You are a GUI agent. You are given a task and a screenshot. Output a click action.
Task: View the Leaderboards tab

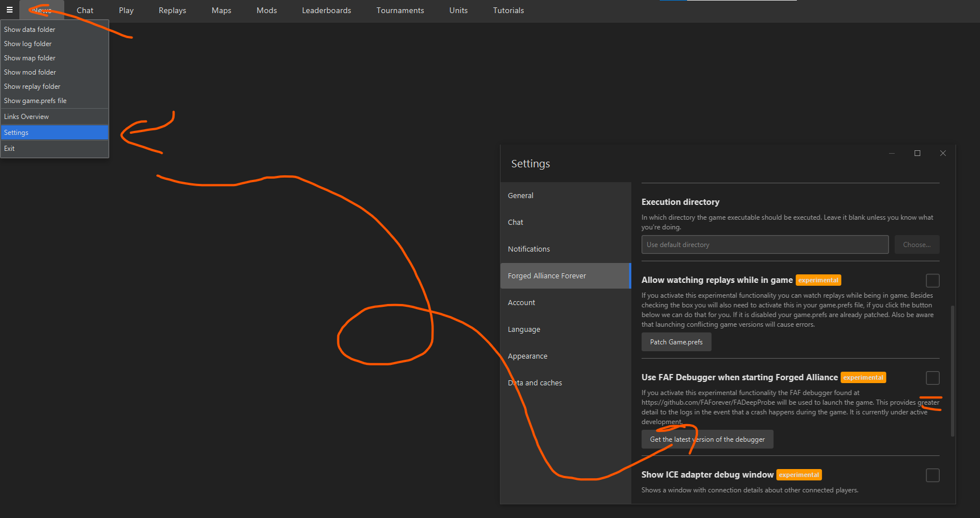(326, 10)
